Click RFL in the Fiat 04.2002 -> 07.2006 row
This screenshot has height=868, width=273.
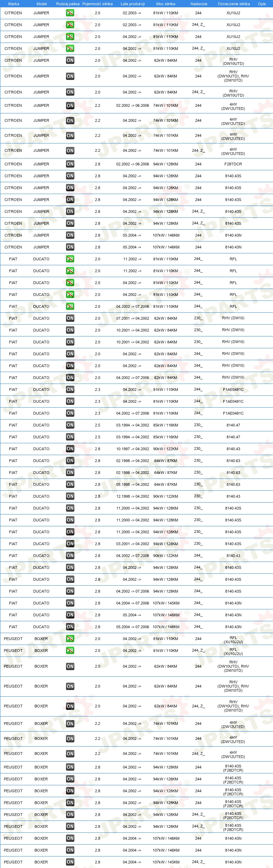coord(233,306)
